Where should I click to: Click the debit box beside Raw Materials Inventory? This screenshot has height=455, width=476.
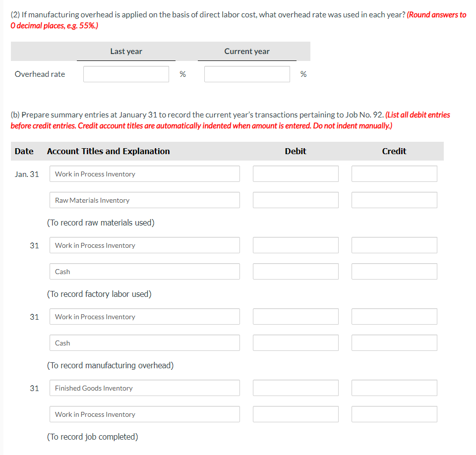[x=295, y=200]
